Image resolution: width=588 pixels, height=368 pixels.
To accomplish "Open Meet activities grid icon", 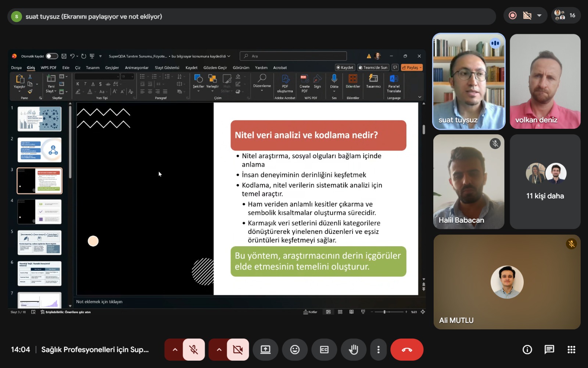I will [571, 350].
